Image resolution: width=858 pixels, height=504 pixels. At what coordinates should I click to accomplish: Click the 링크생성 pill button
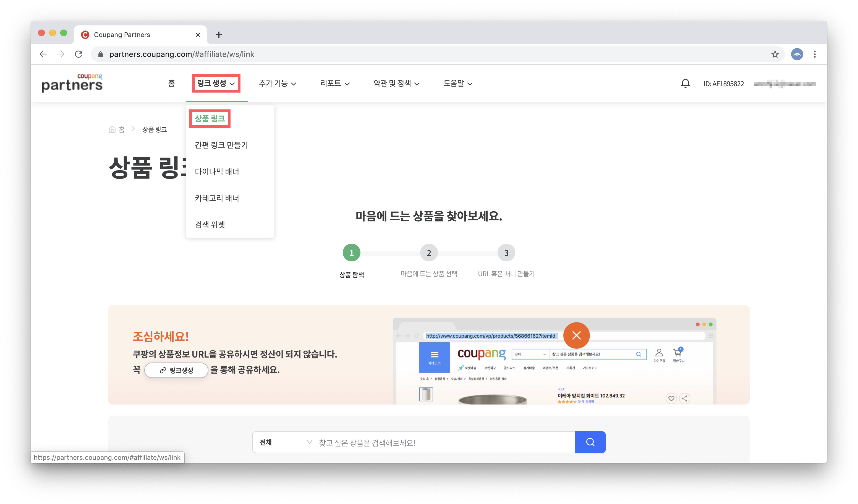[x=176, y=370]
